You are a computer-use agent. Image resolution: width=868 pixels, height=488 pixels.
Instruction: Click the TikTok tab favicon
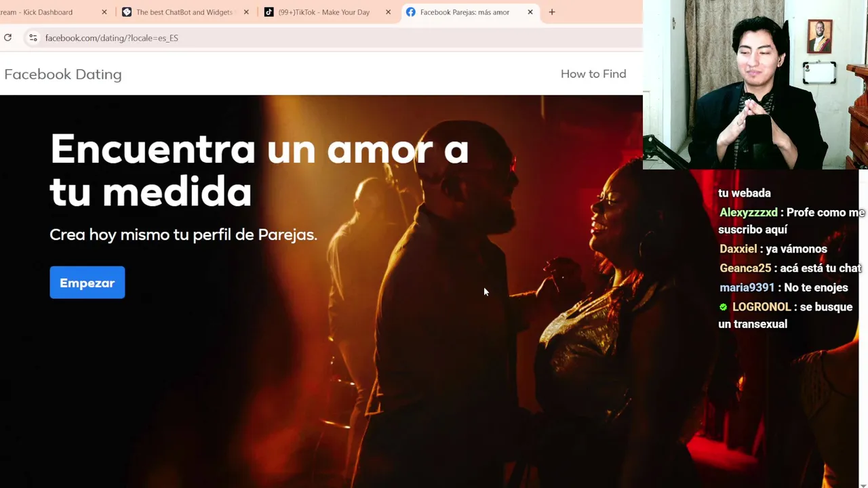tap(269, 12)
